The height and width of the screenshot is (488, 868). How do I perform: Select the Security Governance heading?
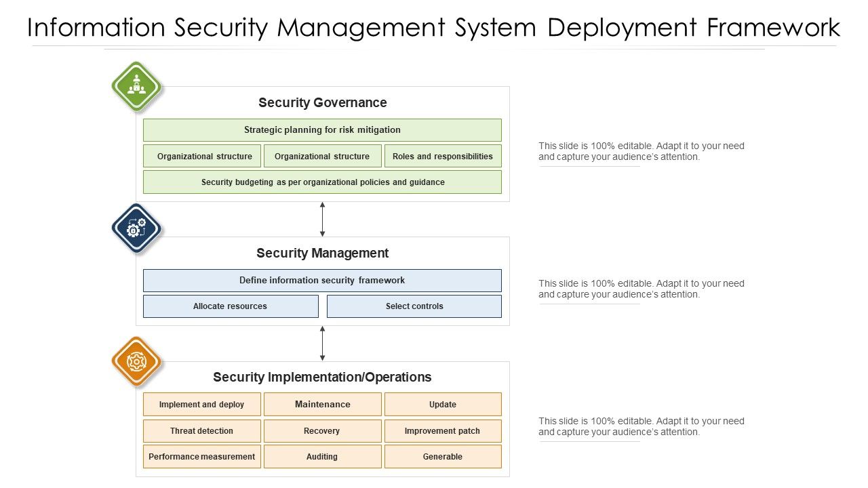pyautogui.click(x=322, y=102)
